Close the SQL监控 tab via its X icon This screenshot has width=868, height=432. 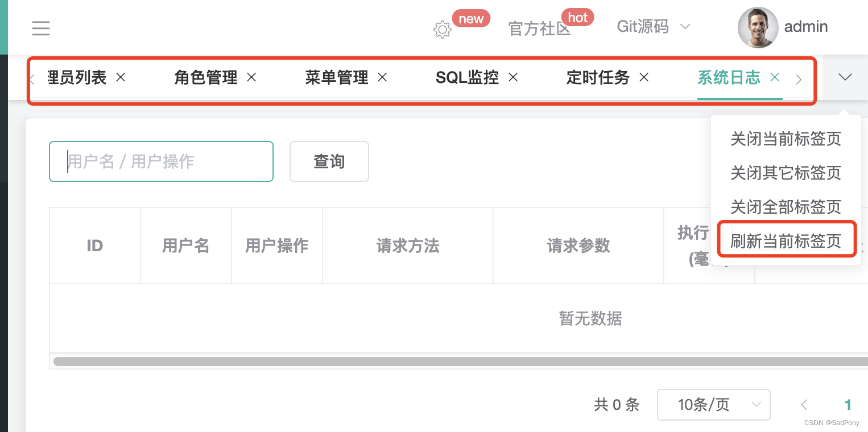(513, 77)
